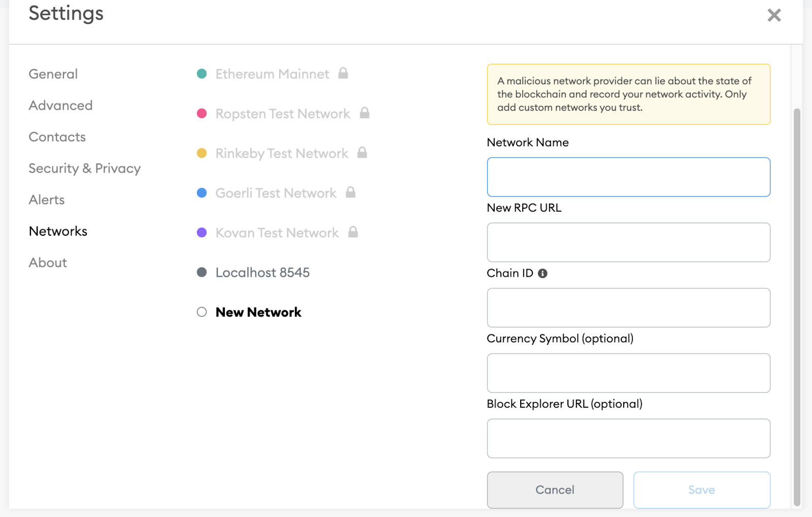Close the Settings panel with X

774,15
